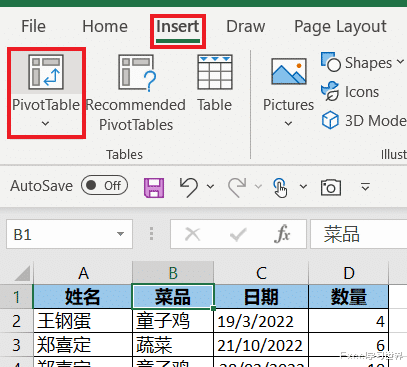This screenshot has height=367, width=407.
Task: Switch to the Home tab
Action: click(x=105, y=27)
